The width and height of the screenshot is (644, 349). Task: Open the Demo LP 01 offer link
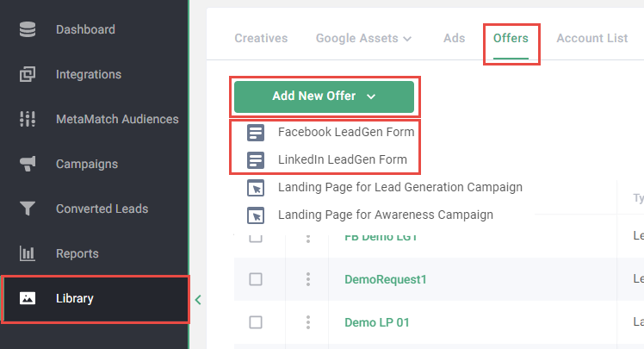376,322
